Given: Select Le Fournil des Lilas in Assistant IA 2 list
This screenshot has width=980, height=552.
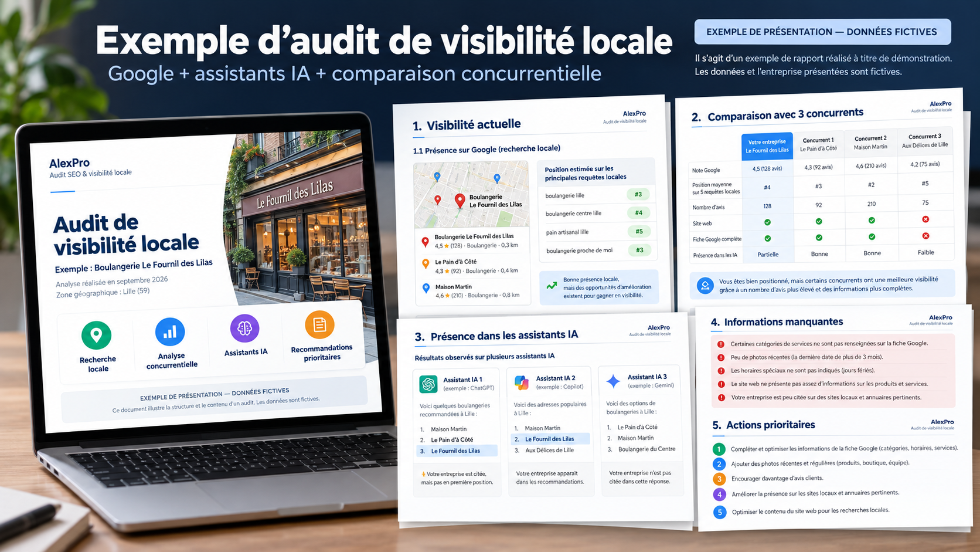Looking at the screenshot, I should (550, 439).
